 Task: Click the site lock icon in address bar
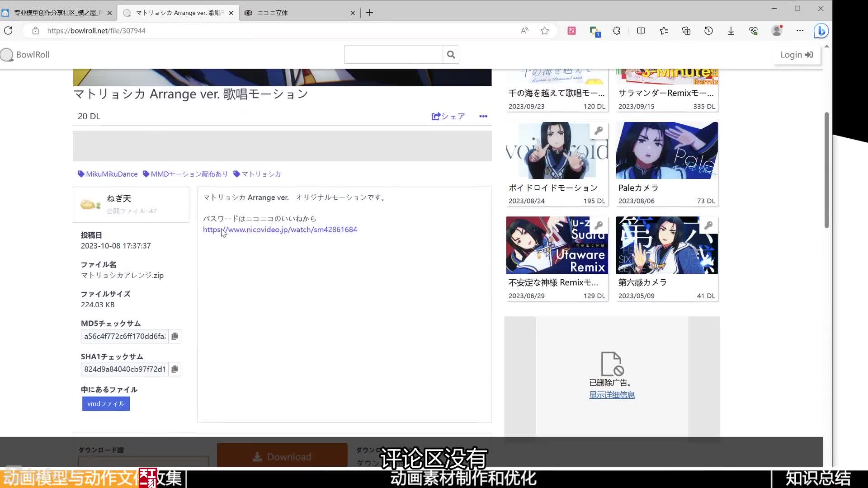tap(36, 31)
